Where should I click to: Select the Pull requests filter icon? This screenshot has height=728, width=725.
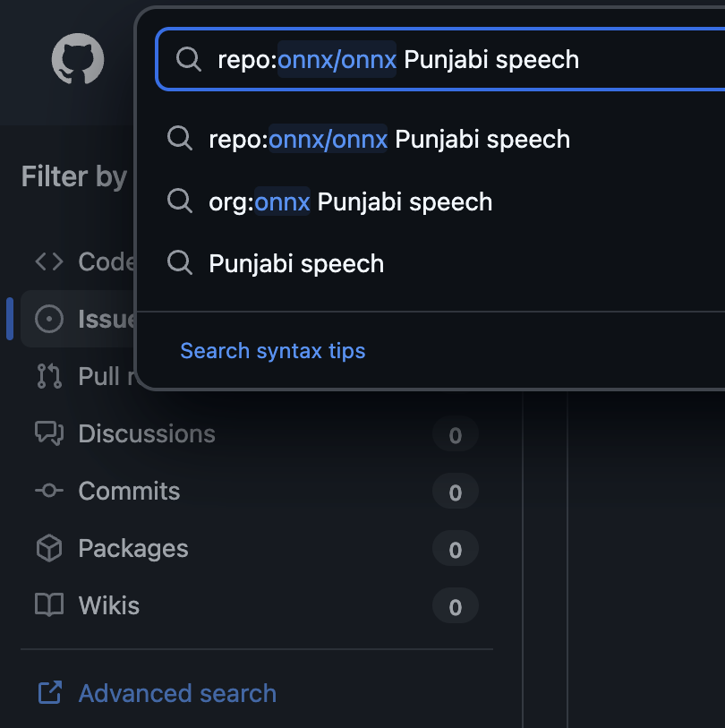click(x=48, y=376)
